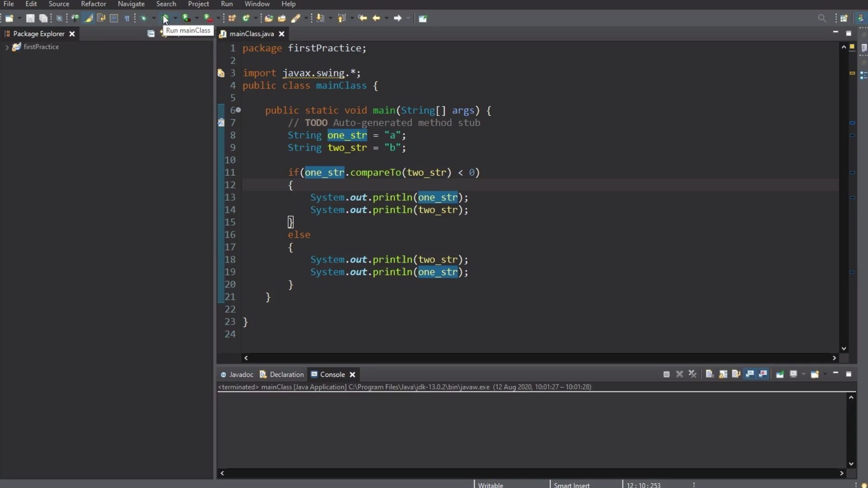Open the Run button dropdown arrow
Screen dimensions: 868x488
175,18
